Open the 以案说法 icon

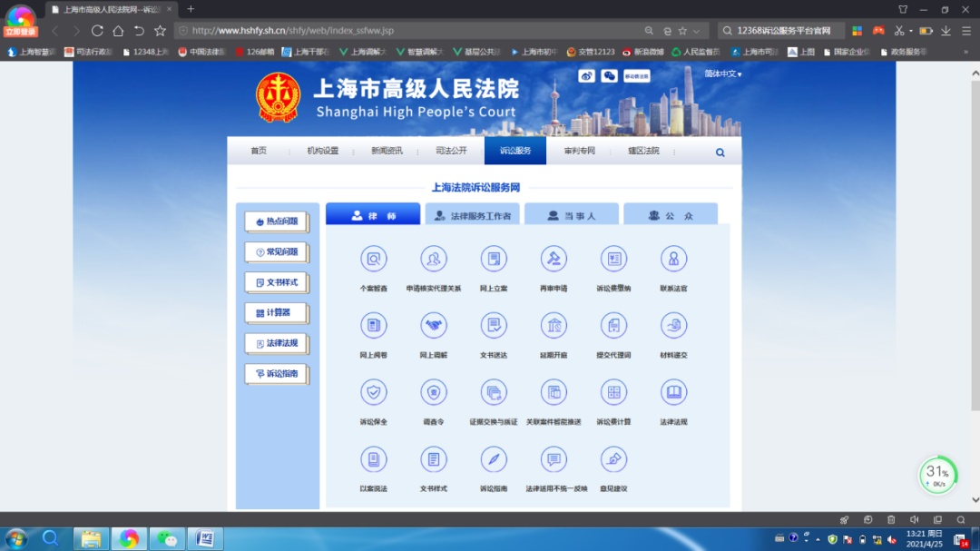374,459
